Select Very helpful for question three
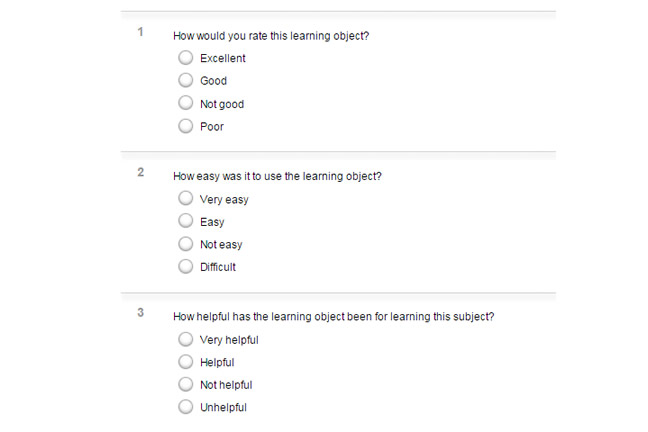 point(186,339)
